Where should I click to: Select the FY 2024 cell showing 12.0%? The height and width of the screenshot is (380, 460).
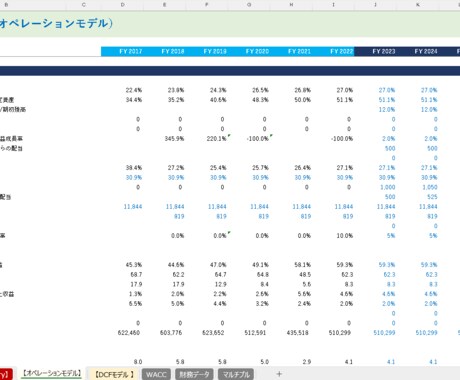pos(429,109)
